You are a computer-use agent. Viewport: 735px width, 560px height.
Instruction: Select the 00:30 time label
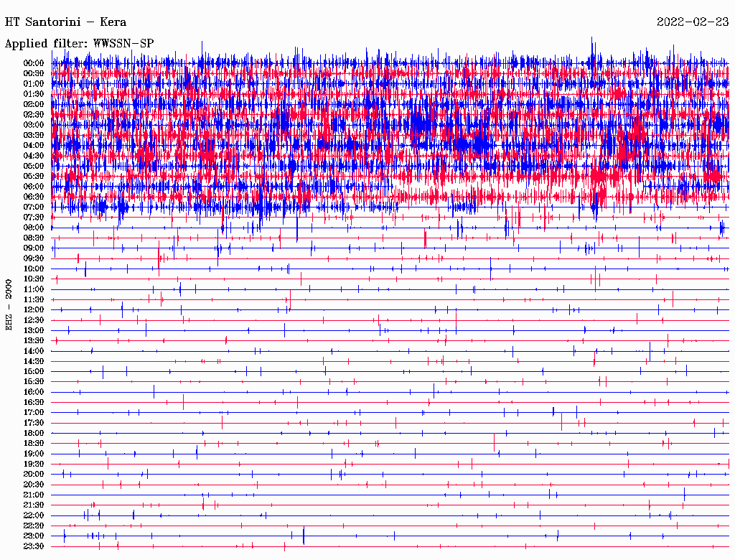pyautogui.click(x=34, y=74)
